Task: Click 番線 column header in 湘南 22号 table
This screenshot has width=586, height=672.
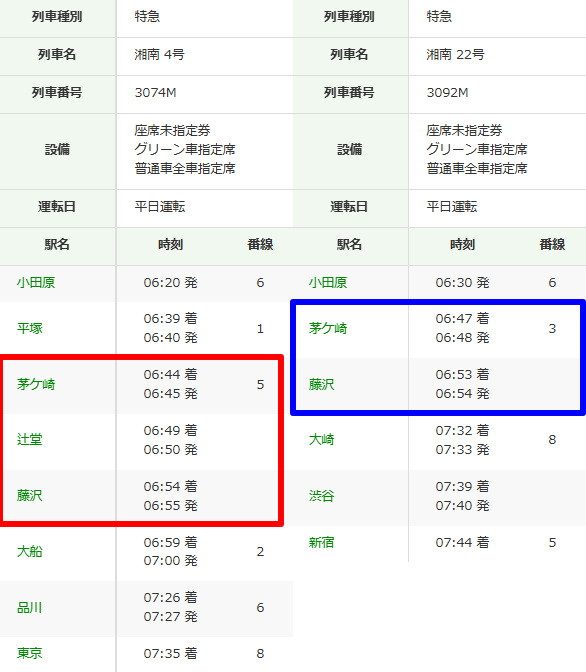Action: (x=552, y=244)
